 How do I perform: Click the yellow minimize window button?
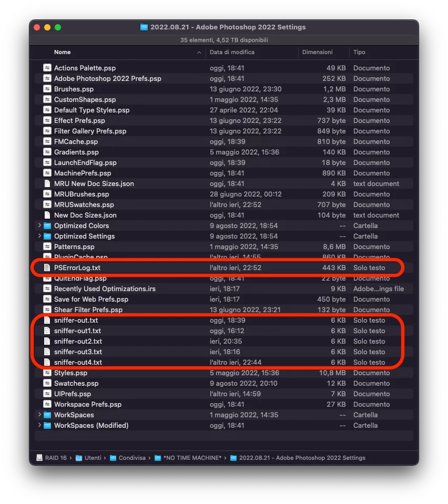(x=47, y=27)
